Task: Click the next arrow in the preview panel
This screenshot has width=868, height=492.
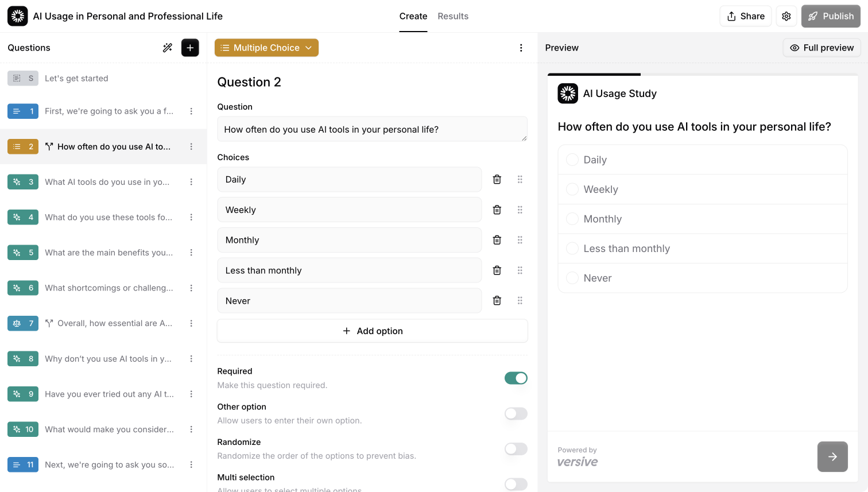Action: click(832, 456)
